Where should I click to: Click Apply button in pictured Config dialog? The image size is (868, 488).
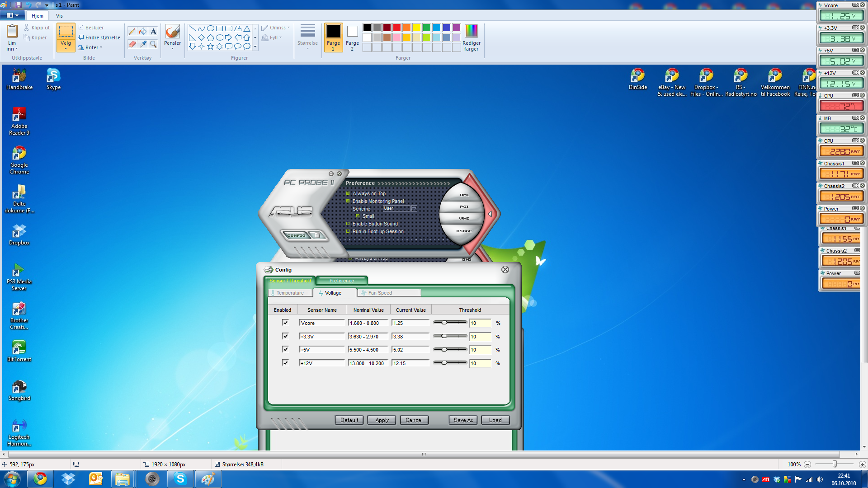[382, 420]
